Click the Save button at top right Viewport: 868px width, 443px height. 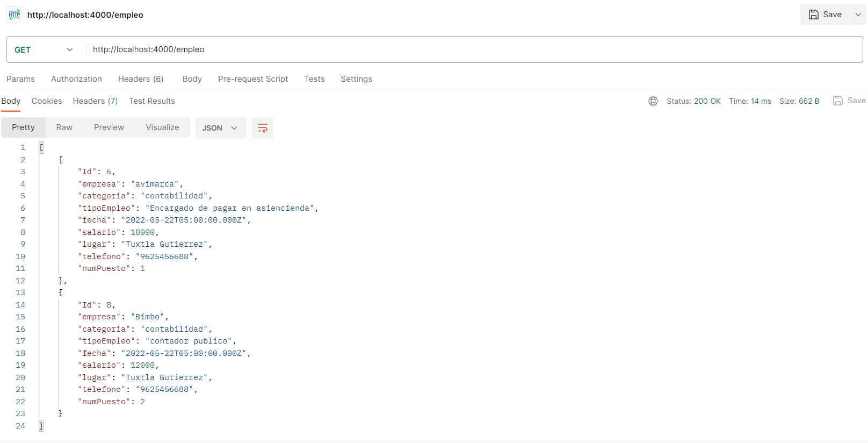(x=825, y=15)
